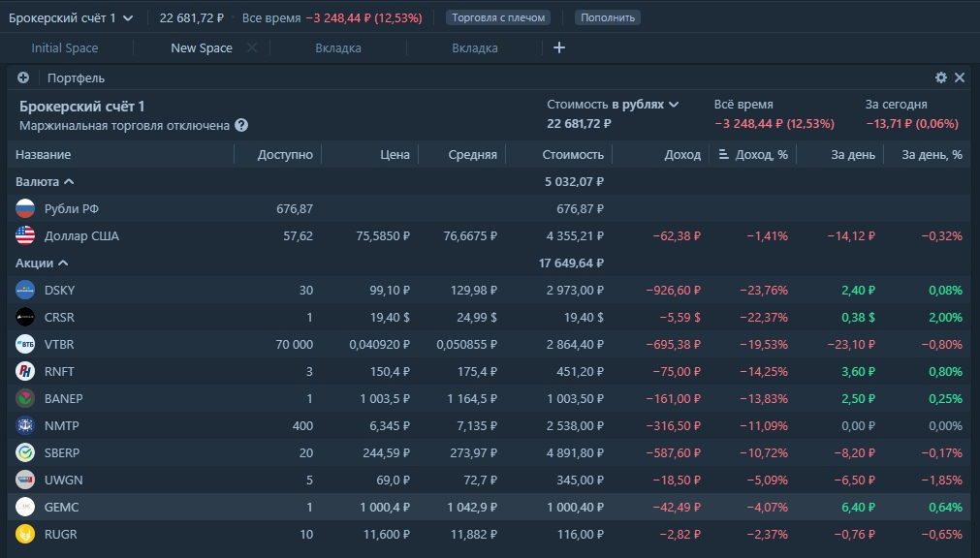Switch to the Initial Space tab
The height and width of the screenshot is (558, 980).
tap(64, 48)
